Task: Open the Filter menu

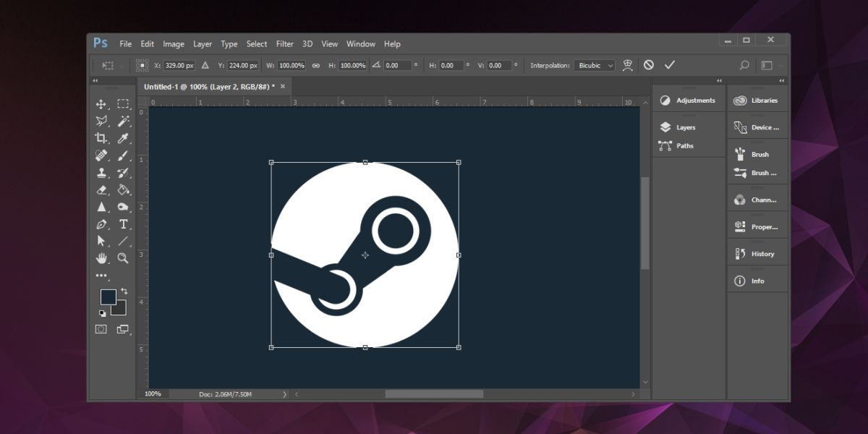Action: coord(284,43)
